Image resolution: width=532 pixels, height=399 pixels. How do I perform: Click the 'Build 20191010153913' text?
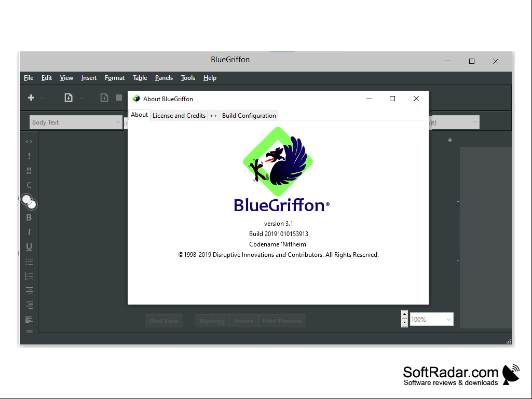click(278, 234)
